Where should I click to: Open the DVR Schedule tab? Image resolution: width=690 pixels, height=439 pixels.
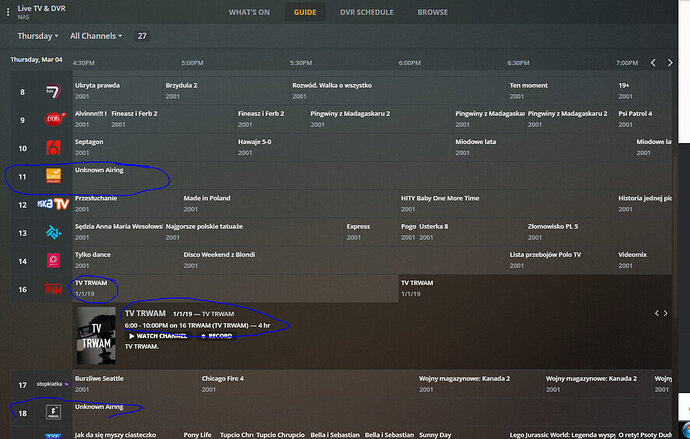(x=367, y=12)
